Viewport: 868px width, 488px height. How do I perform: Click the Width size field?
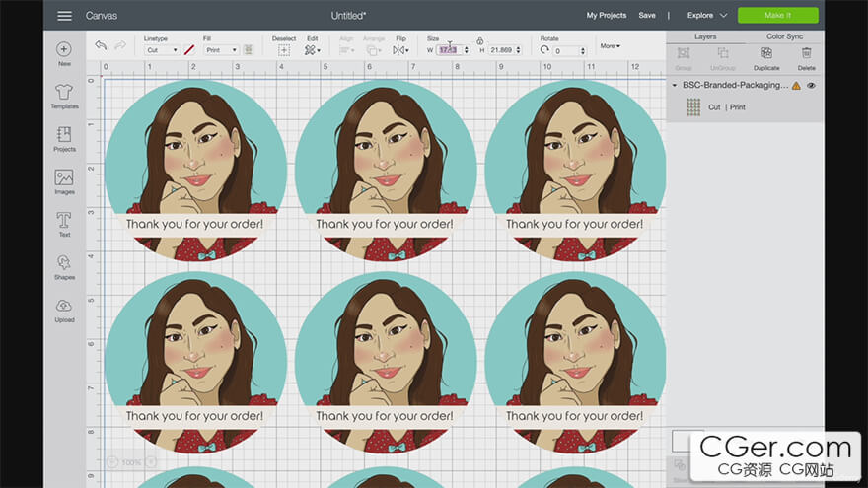(449, 50)
